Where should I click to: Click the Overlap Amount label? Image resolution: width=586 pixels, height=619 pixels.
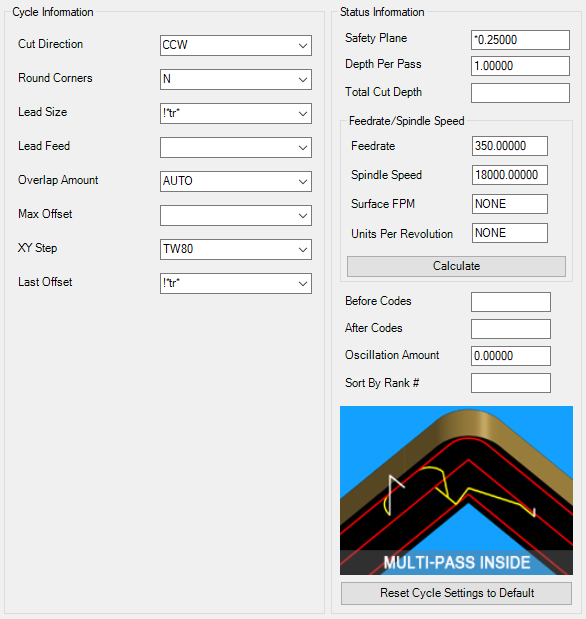click(58, 180)
